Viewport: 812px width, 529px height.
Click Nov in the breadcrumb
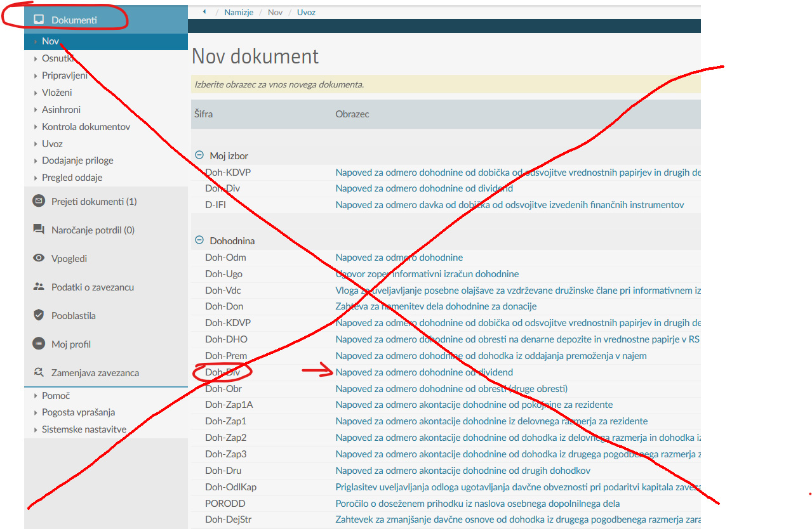(275, 12)
